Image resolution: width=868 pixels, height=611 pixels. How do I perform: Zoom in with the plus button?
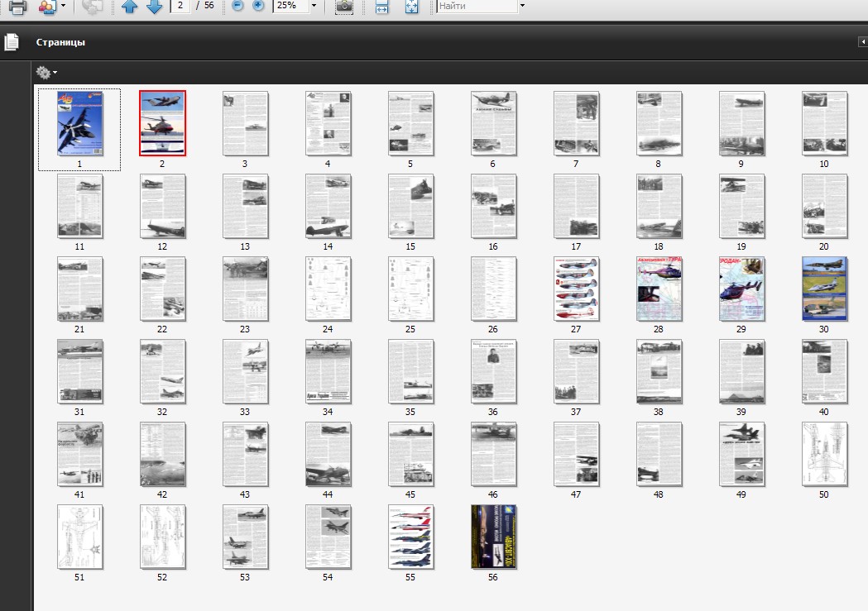click(258, 6)
